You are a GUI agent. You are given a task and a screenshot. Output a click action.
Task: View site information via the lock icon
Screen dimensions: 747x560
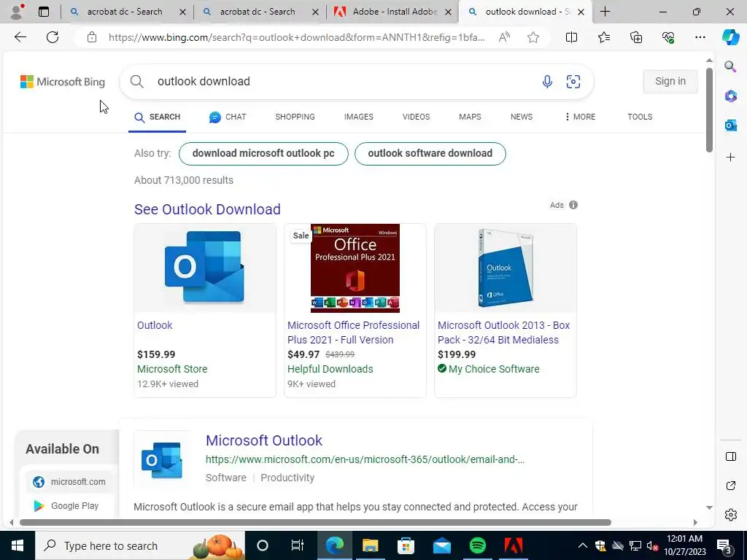92,37
